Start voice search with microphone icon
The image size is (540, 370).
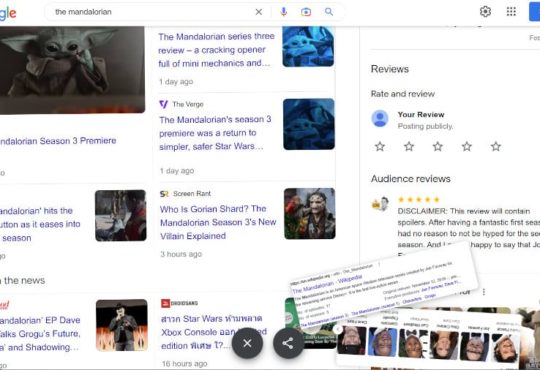283,12
